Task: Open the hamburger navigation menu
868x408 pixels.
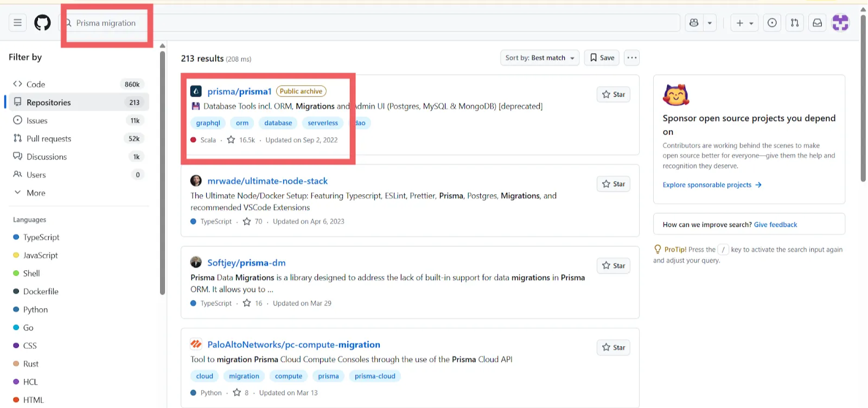Action: [18, 23]
